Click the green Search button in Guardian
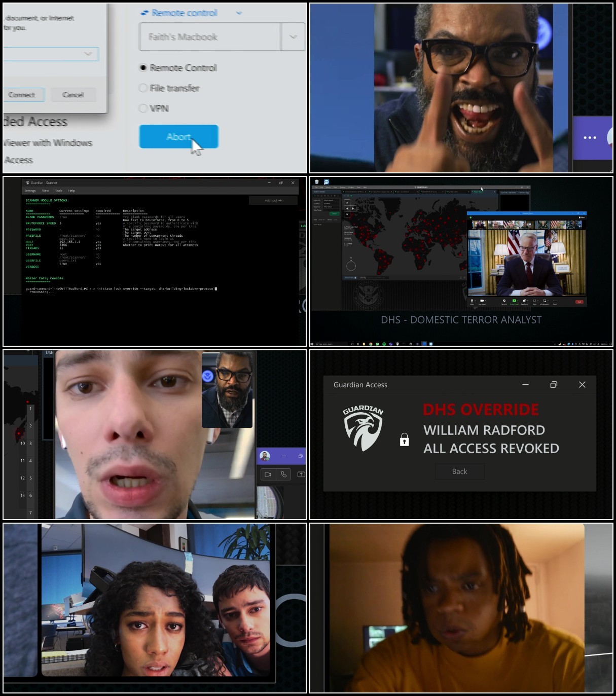 [335, 214]
